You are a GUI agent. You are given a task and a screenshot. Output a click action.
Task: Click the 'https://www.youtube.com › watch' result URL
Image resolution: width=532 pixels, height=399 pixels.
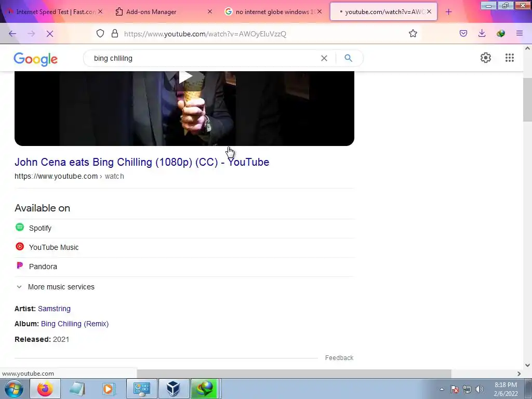pyautogui.click(x=69, y=177)
